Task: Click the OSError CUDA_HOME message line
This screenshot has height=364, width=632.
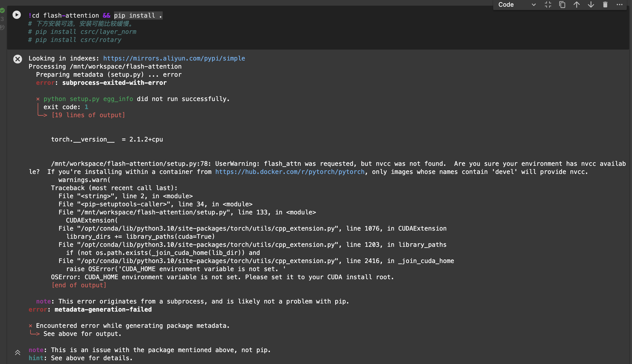Action: click(x=222, y=277)
